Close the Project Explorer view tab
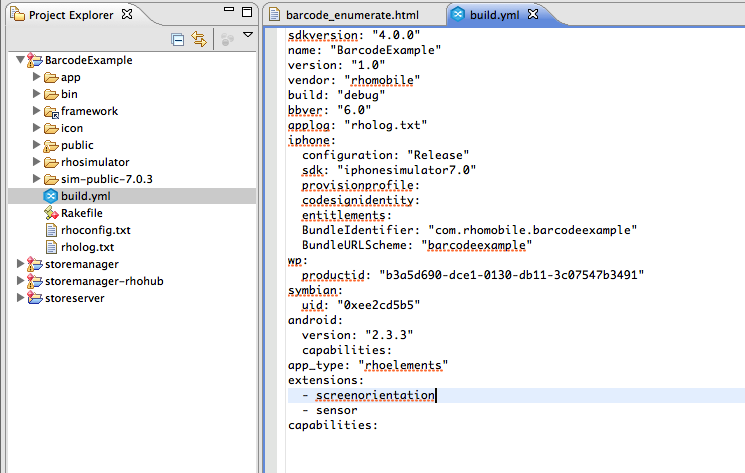 pos(127,14)
